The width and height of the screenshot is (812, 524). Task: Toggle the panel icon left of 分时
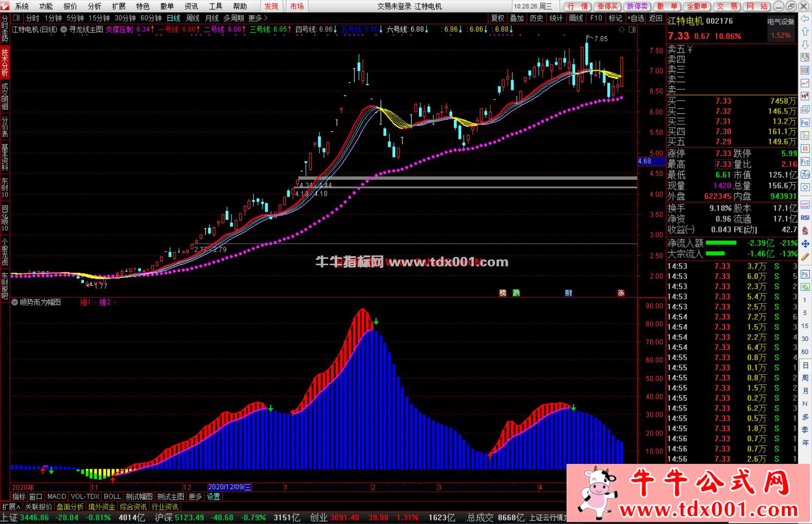pyautogui.click(x=16, y=18)
